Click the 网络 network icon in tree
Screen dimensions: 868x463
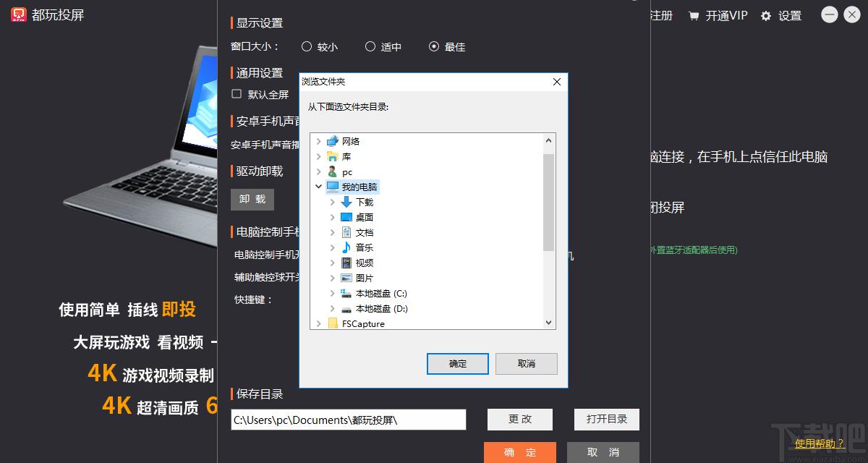point(333,141)
